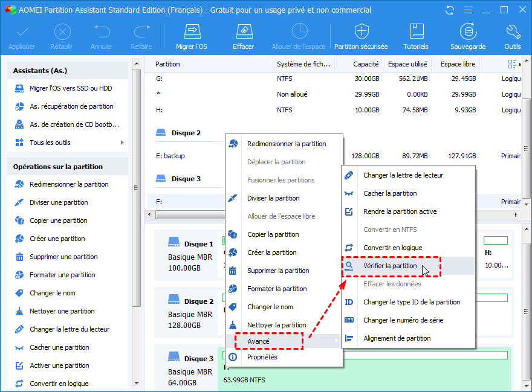The image size is (532, 392).
Task: Click the Formater une partition sidebar icon
Action: [20, 275]
